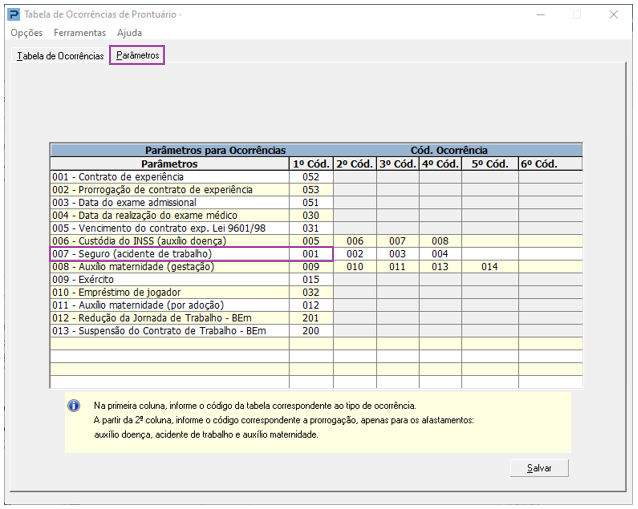
Task: Click the 5º Cód. cell containing 014
Action: 488,267
